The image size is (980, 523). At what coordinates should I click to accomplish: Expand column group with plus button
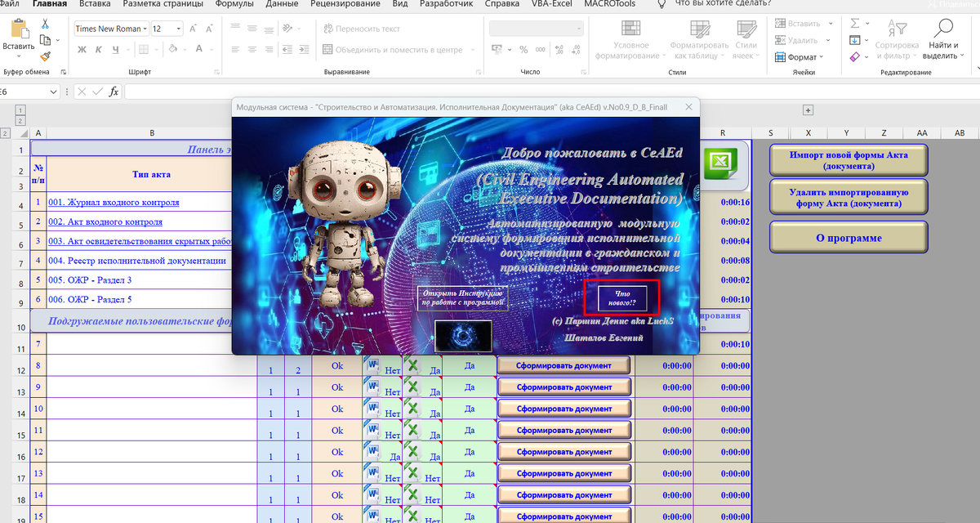tap(808, 110)
